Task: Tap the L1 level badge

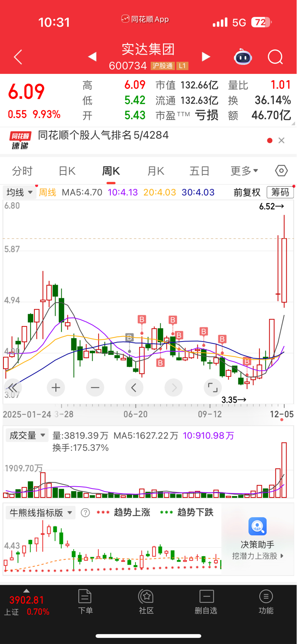Action: point(182,66)
